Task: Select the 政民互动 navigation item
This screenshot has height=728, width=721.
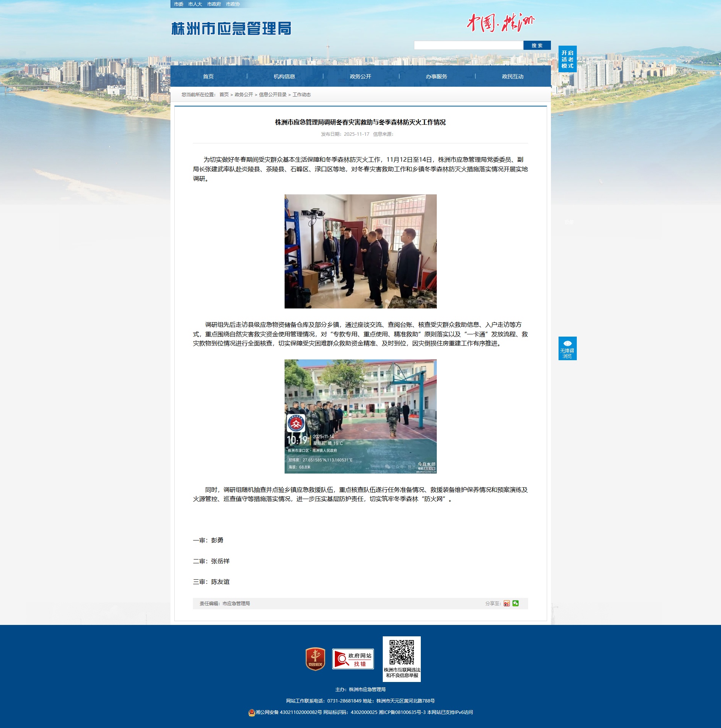Action: pos(512,76)
